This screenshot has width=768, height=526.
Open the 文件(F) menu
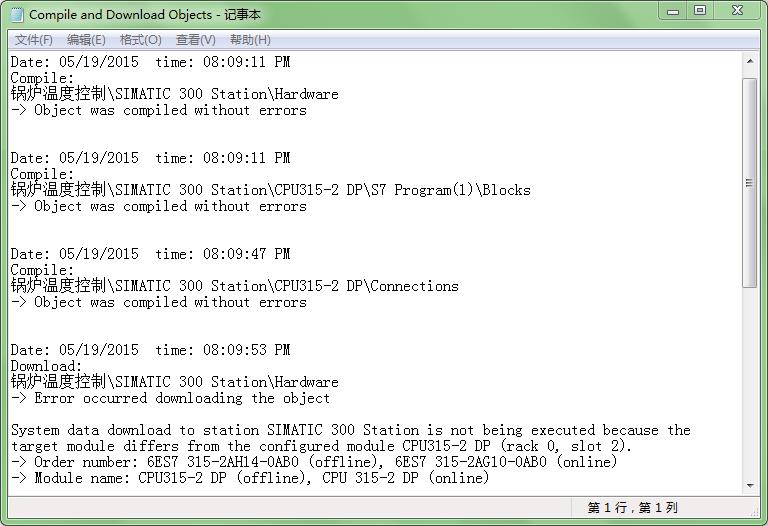tap(34, 40)
